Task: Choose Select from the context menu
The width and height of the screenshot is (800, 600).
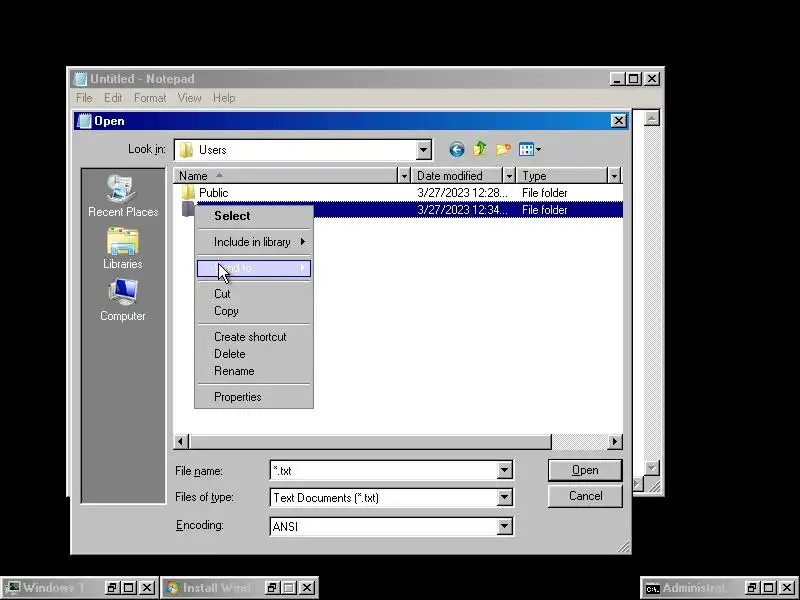Action: (x=254, y=216)
